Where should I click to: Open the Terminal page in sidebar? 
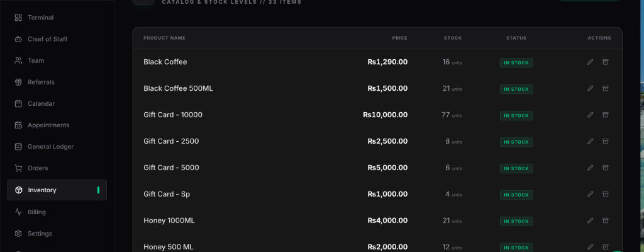click(x=40, y=18)
